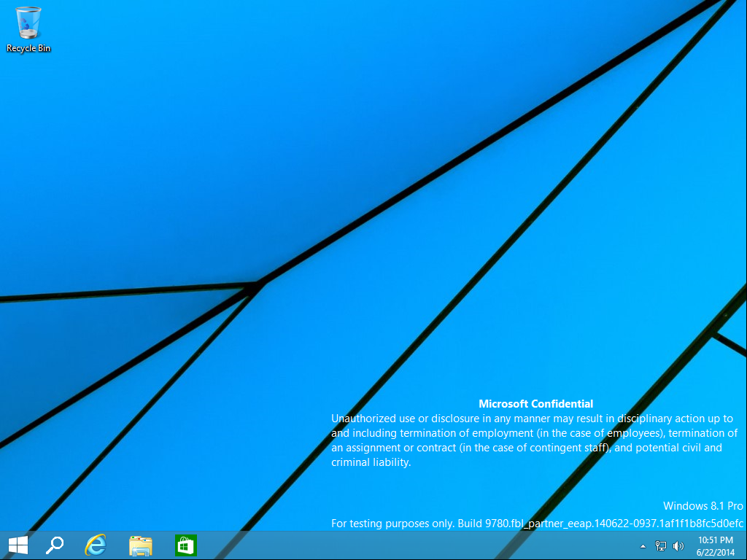The image size is (747, 560).
Task: Click the Windows 8.1 Pro watermark
Action: pos(703,505)
